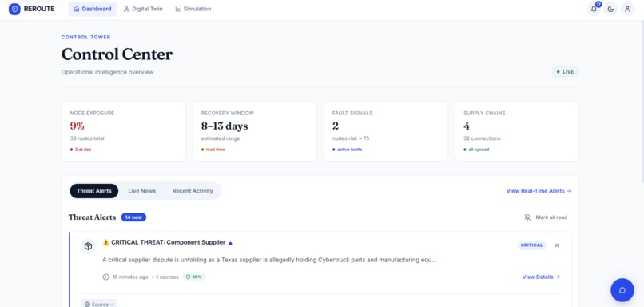
Task: Click the REROUTE logo icon
Action: (14, 9)
